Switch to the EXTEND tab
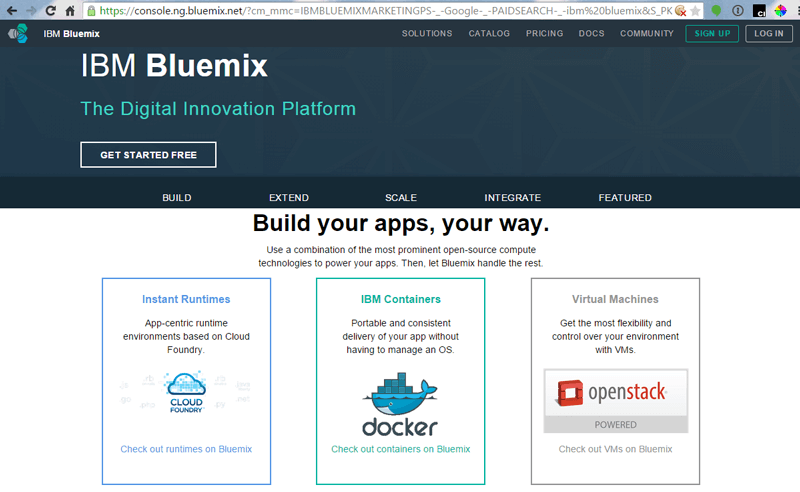 tap(289, 198)
